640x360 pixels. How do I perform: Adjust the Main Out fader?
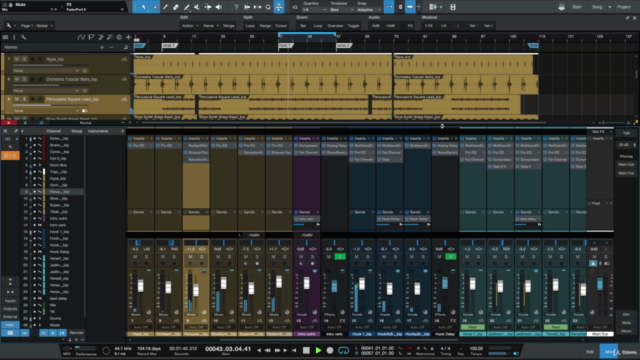600,284
